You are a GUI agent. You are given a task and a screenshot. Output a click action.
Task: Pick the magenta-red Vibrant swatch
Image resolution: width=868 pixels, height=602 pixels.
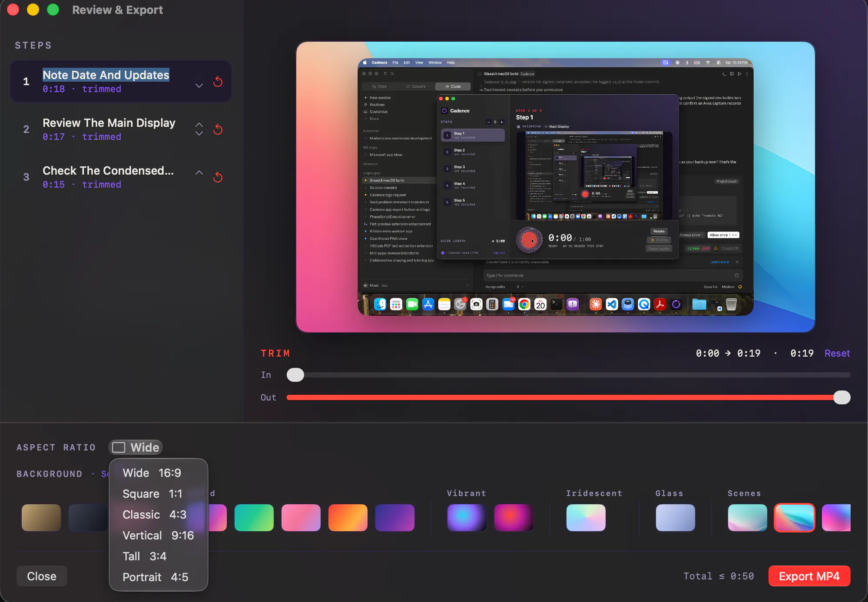point(514,518)
